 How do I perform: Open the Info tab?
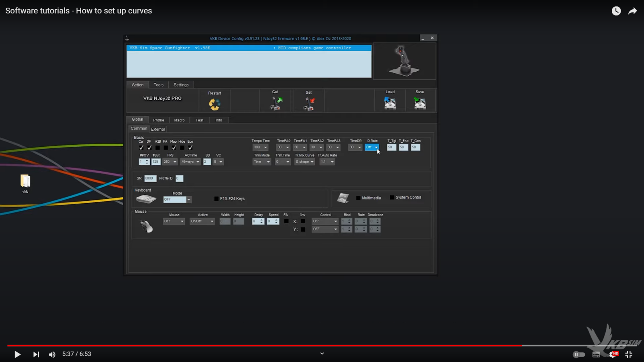coord(219,120)
